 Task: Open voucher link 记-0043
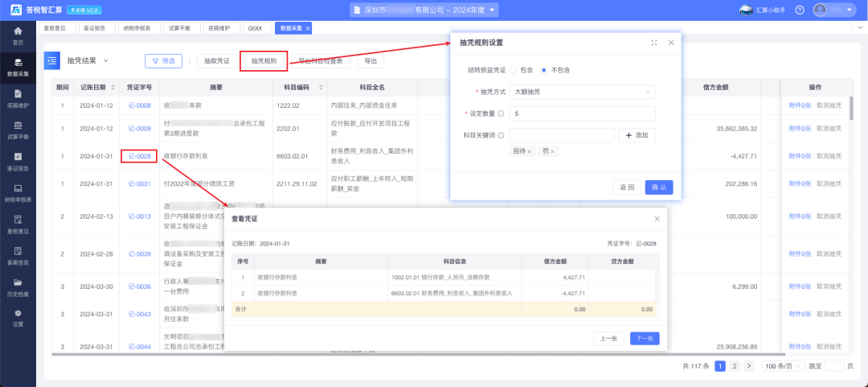140,314
